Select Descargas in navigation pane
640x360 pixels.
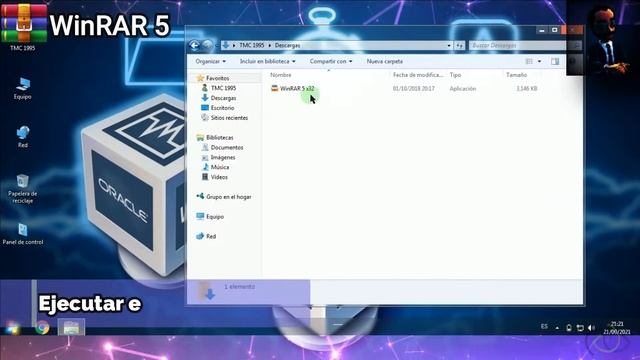223,98
